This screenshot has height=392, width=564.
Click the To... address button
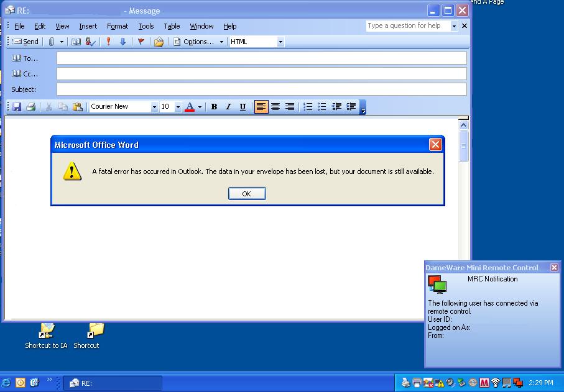point(25,58)
